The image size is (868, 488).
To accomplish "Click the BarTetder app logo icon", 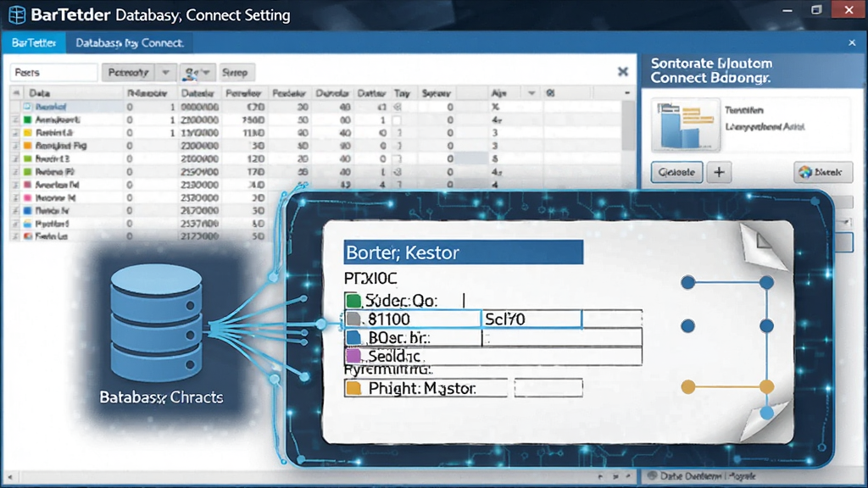I will point(17,14).
